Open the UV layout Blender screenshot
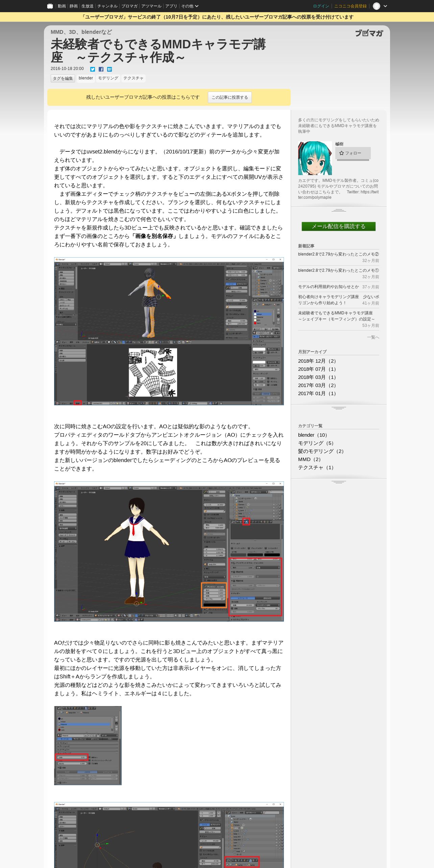Viewport: 434px width, 868px height. [x=169, y=331]
